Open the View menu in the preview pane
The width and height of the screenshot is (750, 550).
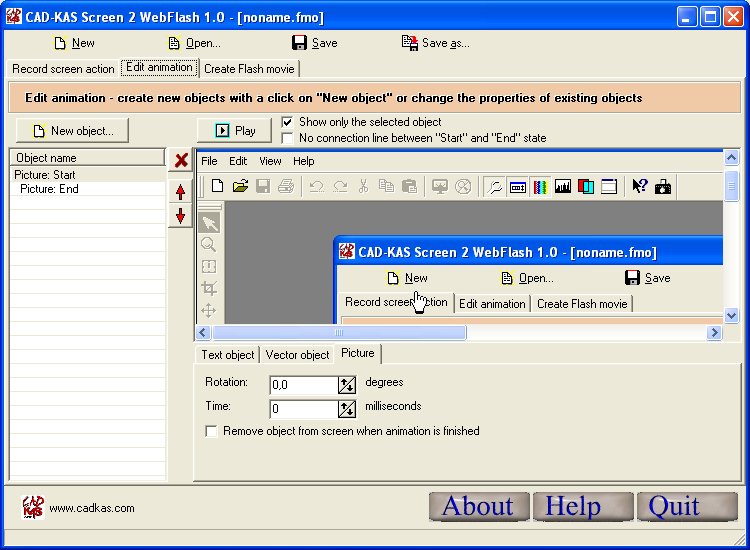270,161
